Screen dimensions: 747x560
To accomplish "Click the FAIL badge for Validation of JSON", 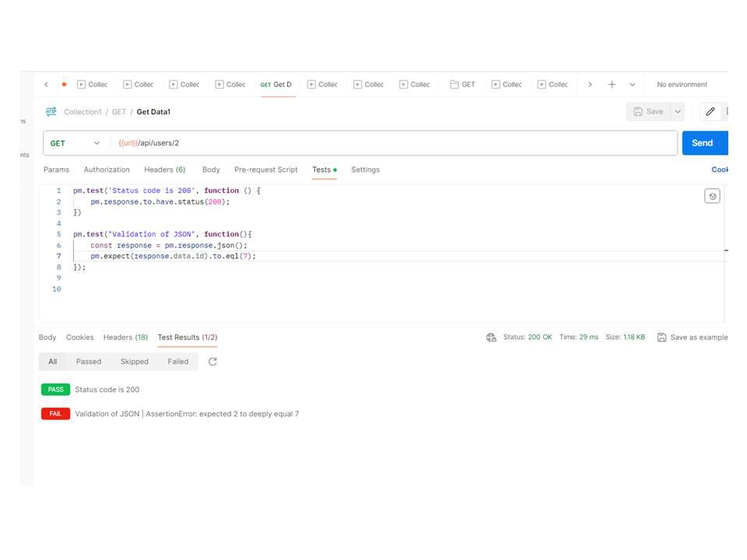I will 56,414.
